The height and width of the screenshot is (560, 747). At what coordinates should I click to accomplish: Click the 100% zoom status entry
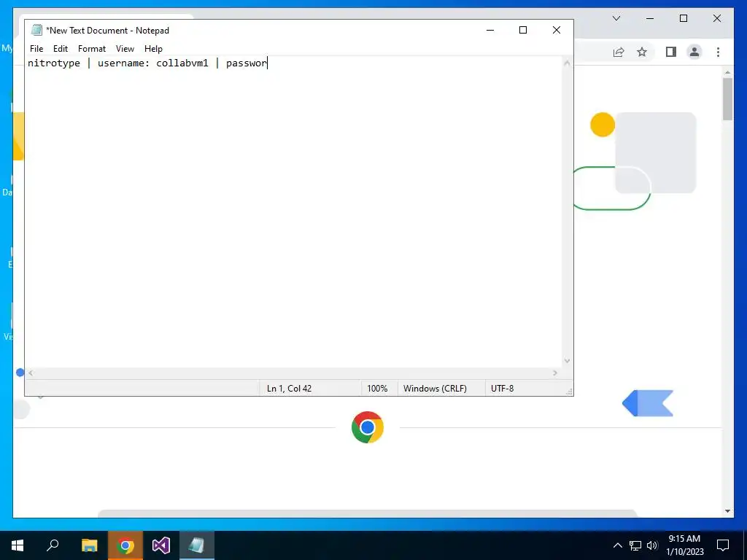[377, 389]
